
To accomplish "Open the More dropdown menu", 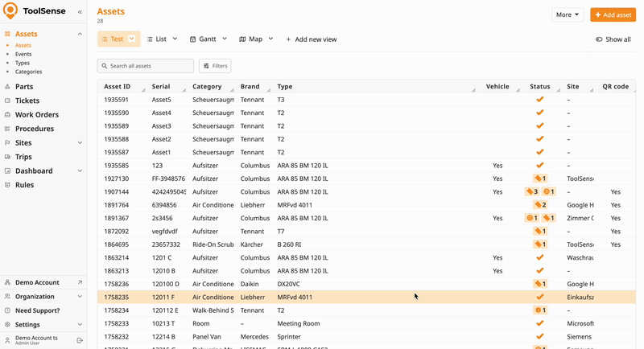I will [568, 14].
